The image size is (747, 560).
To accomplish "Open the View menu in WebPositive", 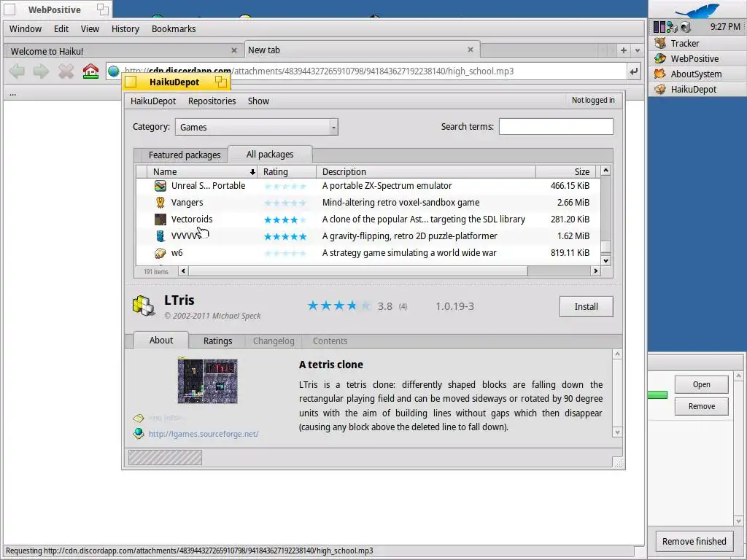I will [x=90, y=28].
